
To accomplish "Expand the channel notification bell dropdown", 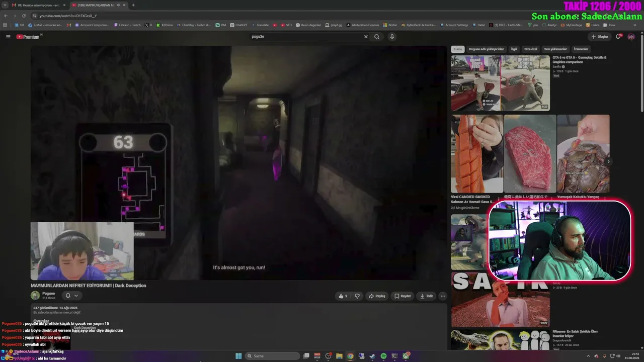I will tap(71, 296).
